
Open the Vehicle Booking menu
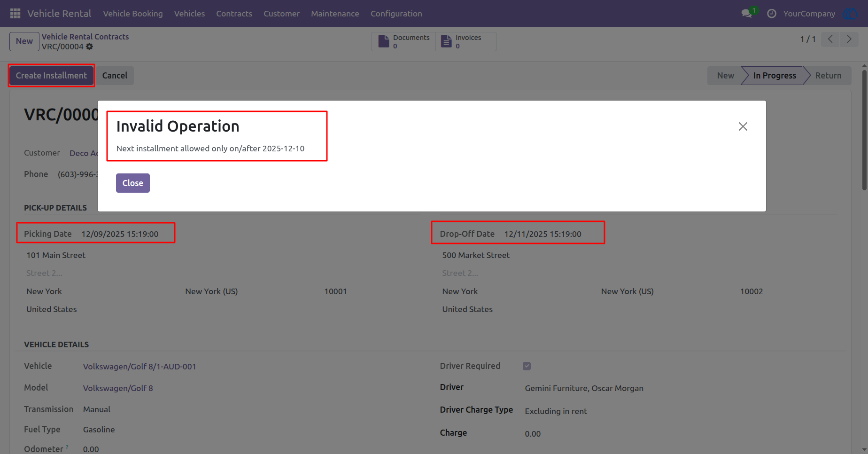[x=133, y=14]
